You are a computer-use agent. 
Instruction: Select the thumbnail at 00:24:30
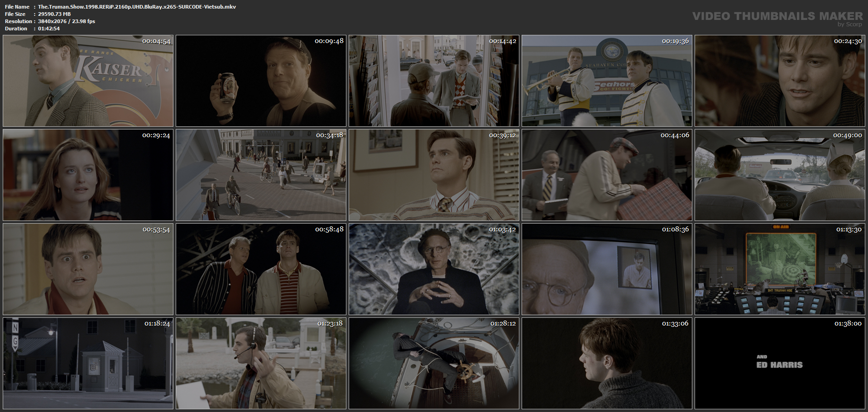[x=780, y=81]
